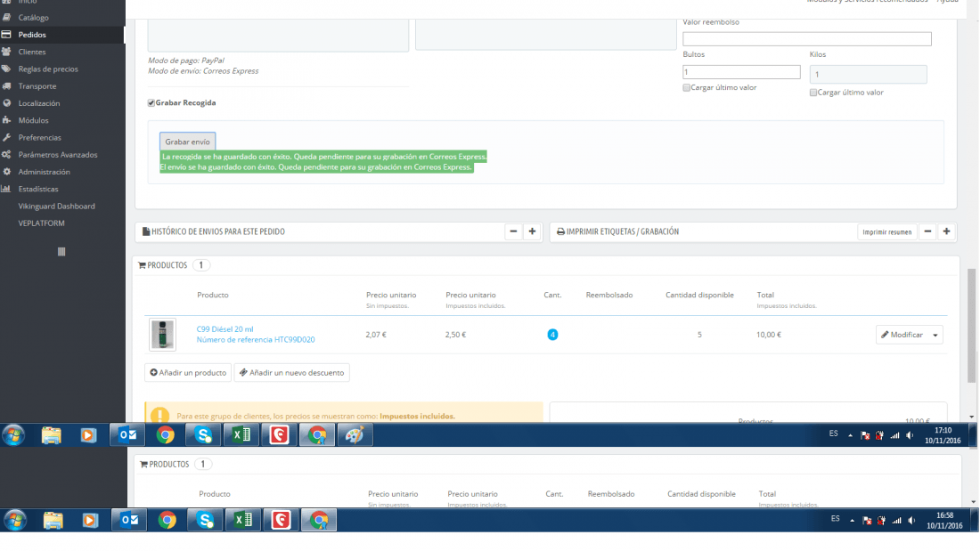This screenshot has width=980, height=551.
Task: Click the Imprimir resumen button
Action: (886, 231)
